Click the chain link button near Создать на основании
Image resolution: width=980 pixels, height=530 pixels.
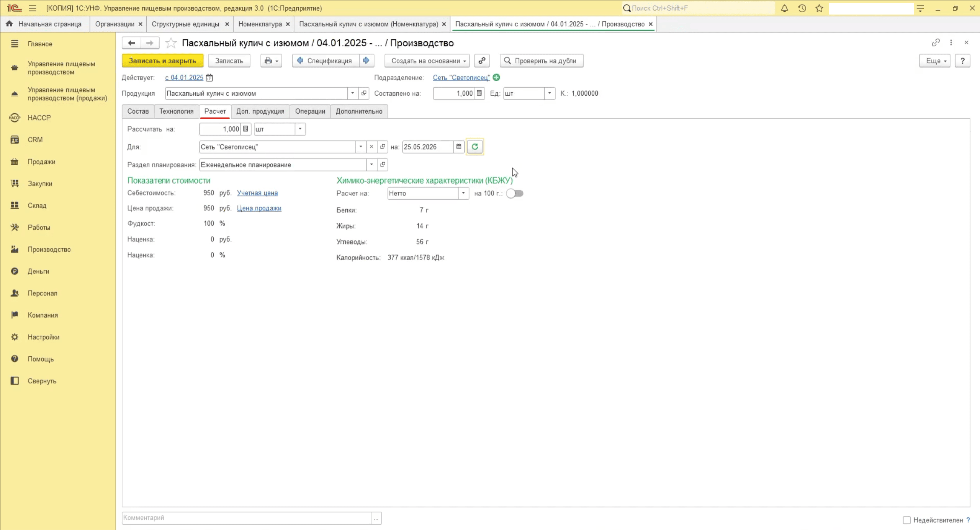[482, 60]
